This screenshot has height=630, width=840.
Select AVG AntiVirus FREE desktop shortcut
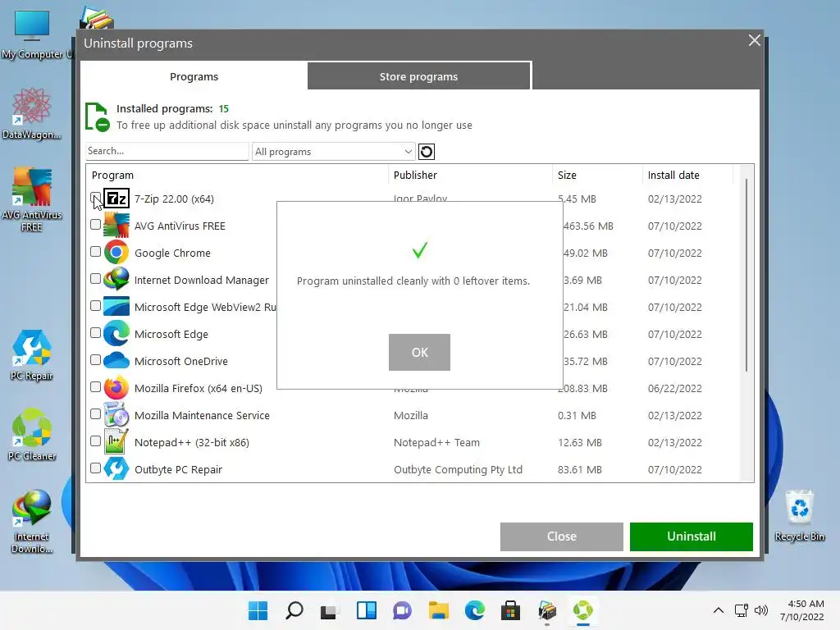tap(32, 199)
